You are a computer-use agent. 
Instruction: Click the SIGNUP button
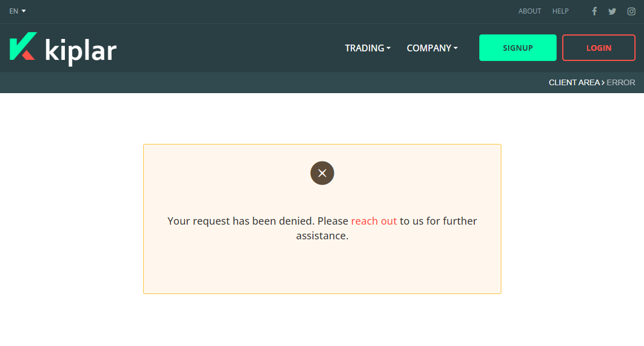click(x=518, y=47)
